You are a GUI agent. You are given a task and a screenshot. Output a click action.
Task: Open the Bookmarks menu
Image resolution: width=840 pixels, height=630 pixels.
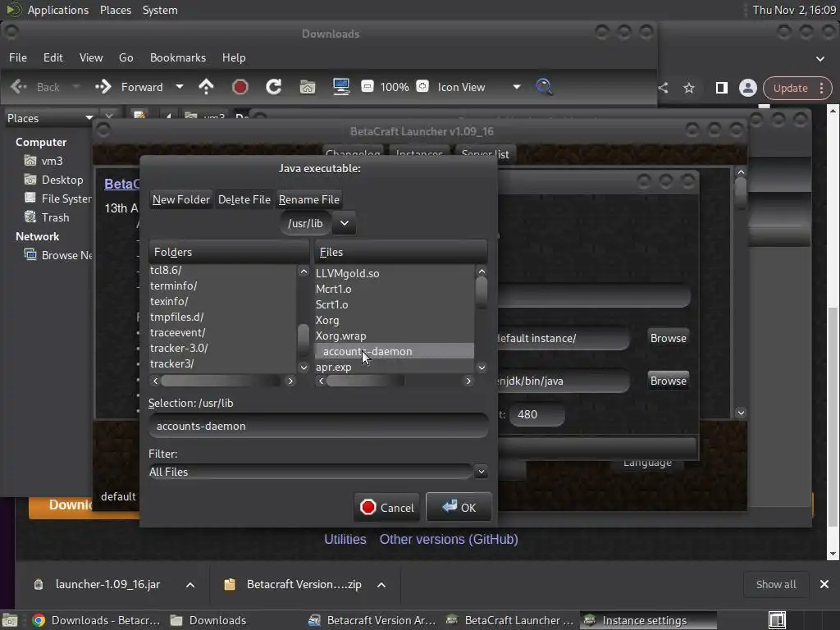point(178,57)
